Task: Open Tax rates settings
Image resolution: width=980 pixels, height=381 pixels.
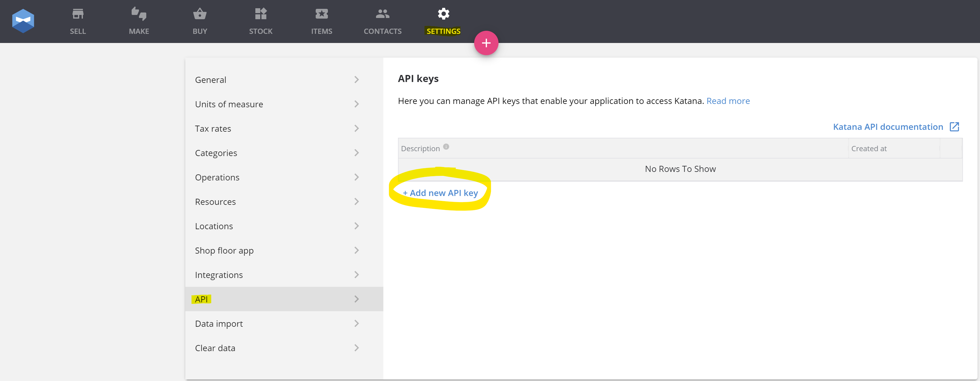Action: (284, 128)
